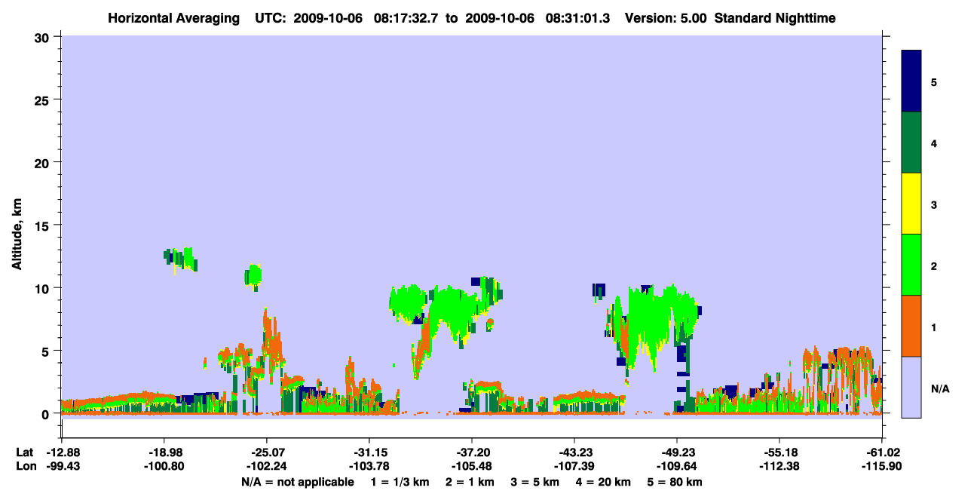Click the 'N/A = not applicable' legend note
The image size is (980, 503).
[298, 482]
